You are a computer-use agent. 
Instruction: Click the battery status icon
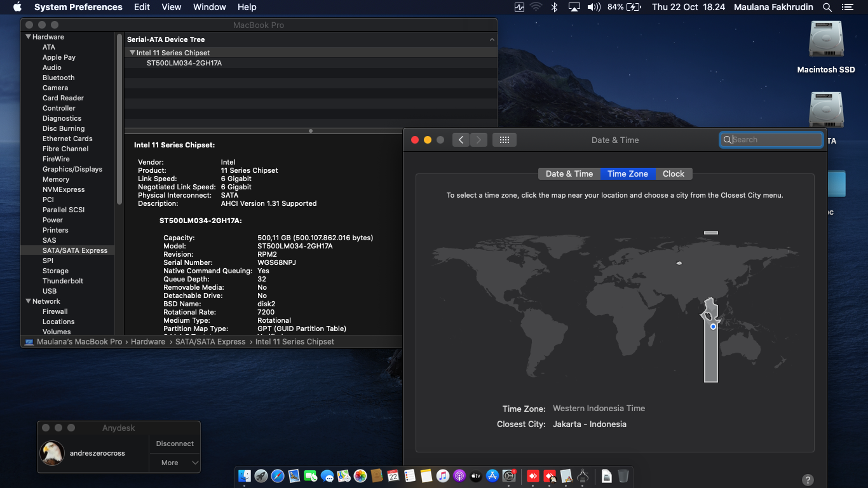(x=634, y=7)
